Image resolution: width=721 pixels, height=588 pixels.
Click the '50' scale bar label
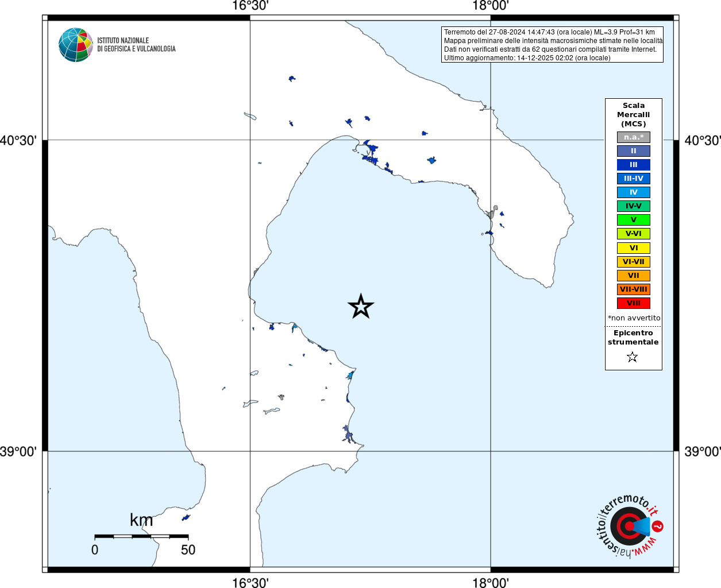coord(188,550)
